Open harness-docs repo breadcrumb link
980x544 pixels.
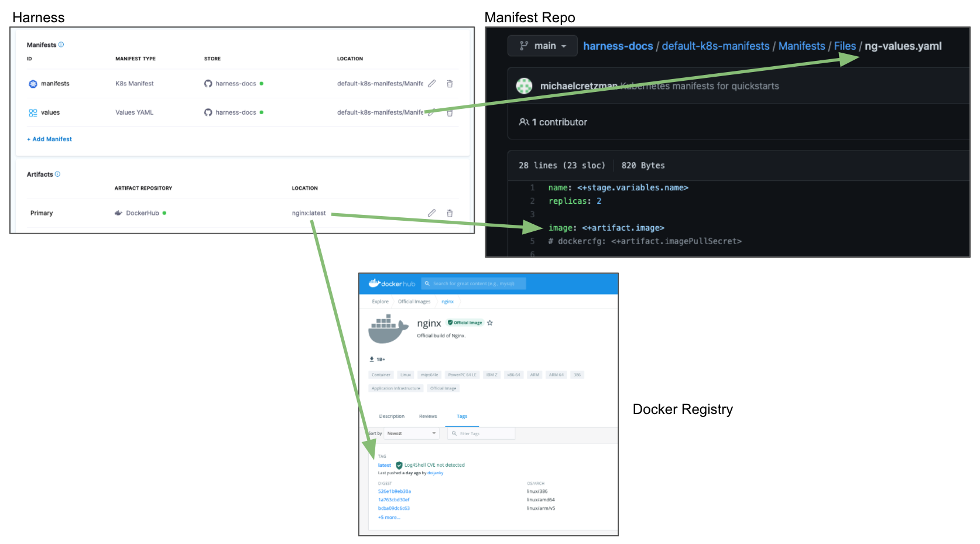point(618,46)
